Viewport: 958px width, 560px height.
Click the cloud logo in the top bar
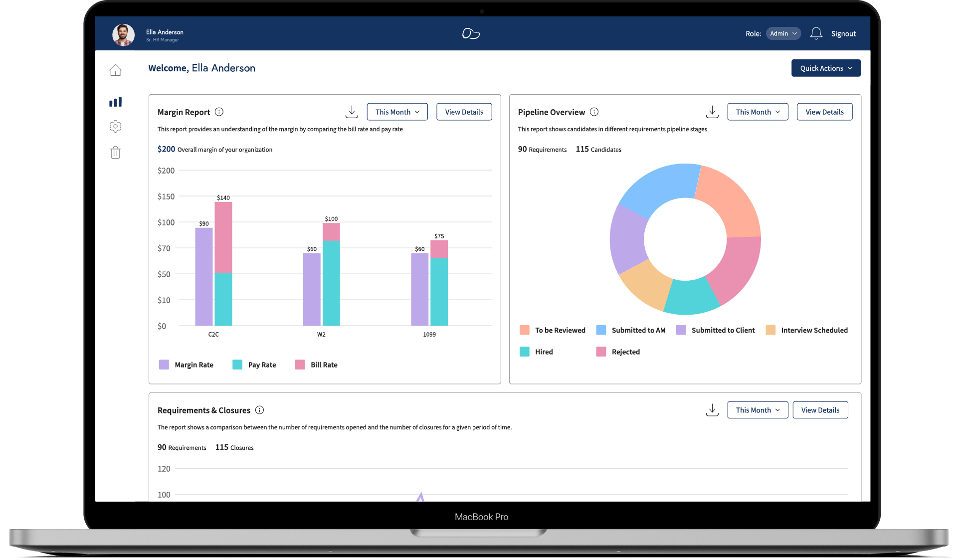pos(470,33)
